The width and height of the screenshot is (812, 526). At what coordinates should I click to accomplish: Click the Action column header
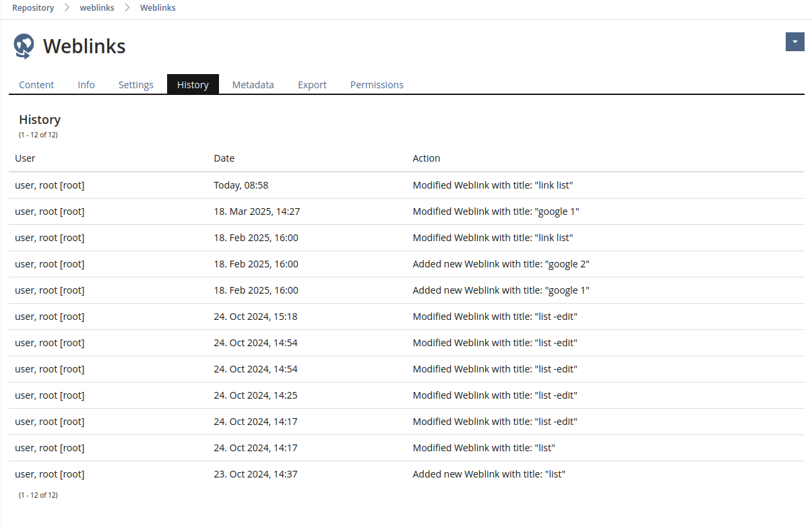point(427,158)
